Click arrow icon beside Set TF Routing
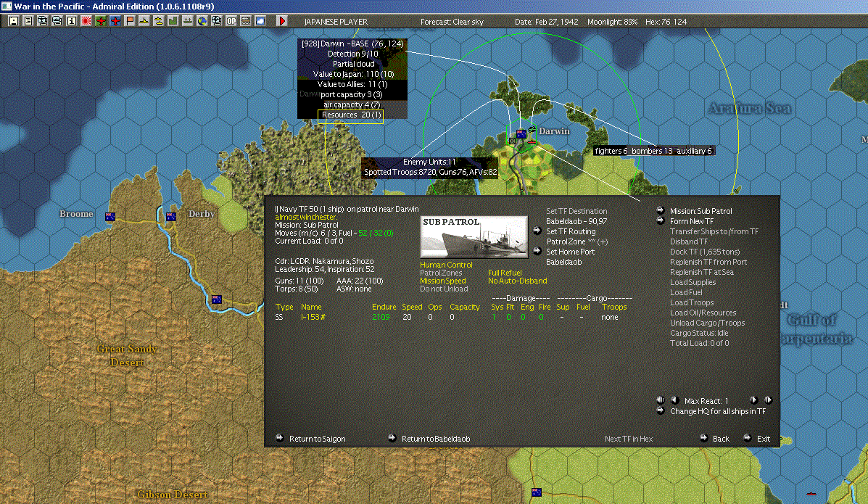This screenshot has height=504, width=868. (537, 231)
